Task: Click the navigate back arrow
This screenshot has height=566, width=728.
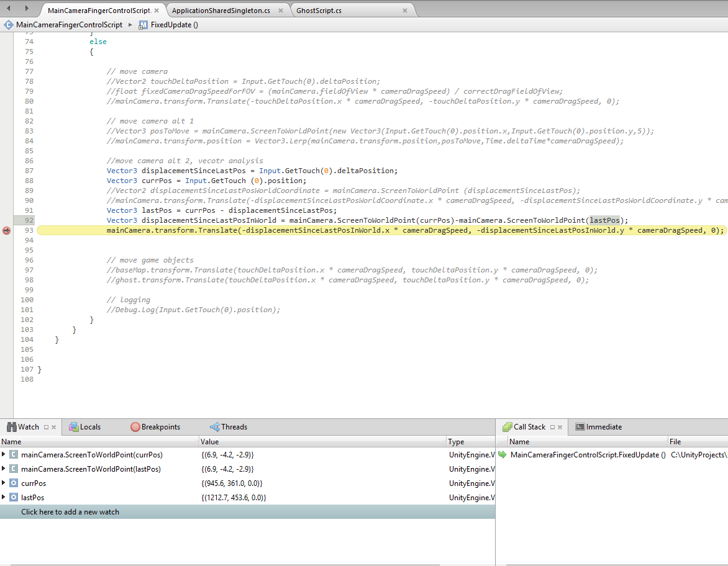Action: click(x=7, y=9)
